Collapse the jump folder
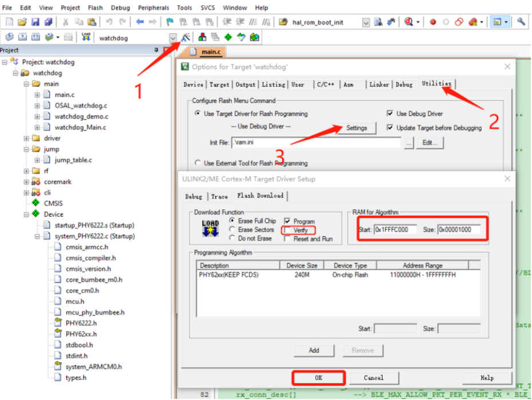 pos(26,149)
